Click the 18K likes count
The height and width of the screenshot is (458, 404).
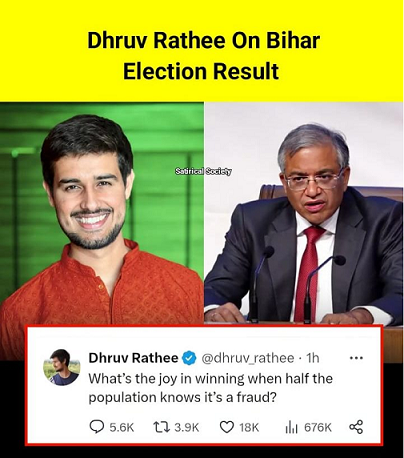pos(249,427)
